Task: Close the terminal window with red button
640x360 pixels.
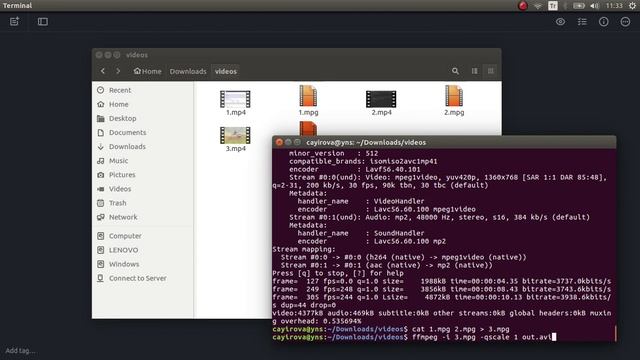Action: tap(279, 142)
